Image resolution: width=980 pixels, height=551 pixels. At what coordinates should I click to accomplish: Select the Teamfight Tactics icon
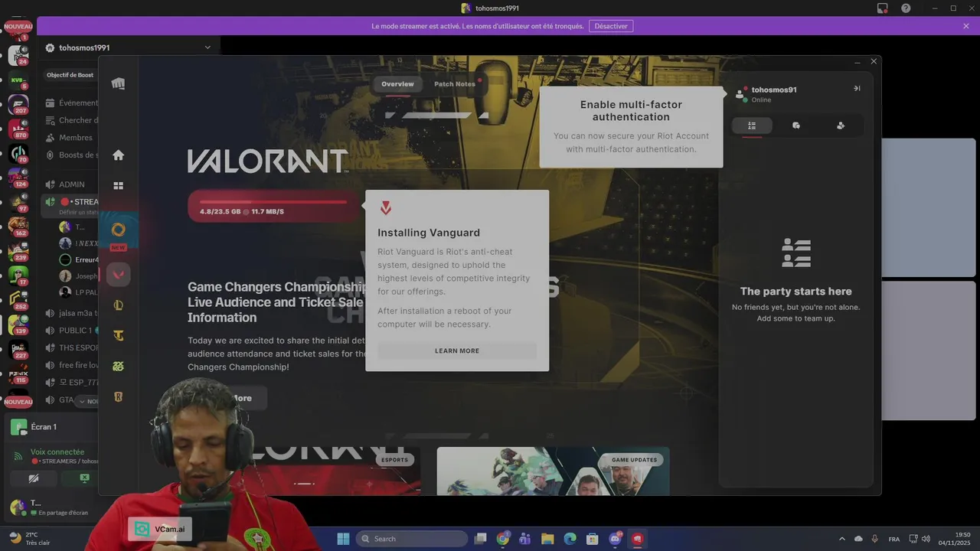(x=119, y=335)
